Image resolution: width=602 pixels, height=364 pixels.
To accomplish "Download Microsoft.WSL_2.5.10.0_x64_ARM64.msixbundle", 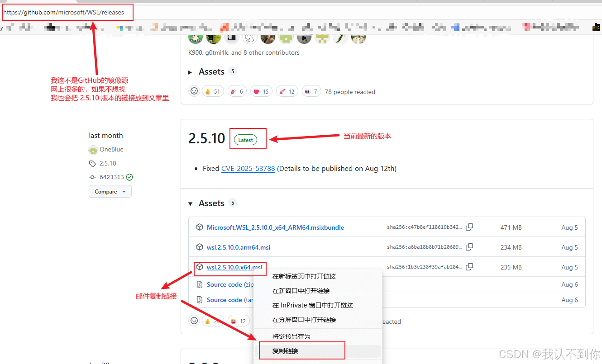I will 275,227.
